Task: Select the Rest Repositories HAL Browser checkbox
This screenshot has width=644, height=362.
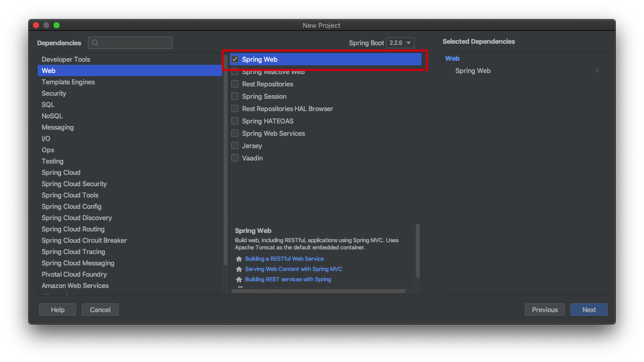Action: [x=235, y=108]
